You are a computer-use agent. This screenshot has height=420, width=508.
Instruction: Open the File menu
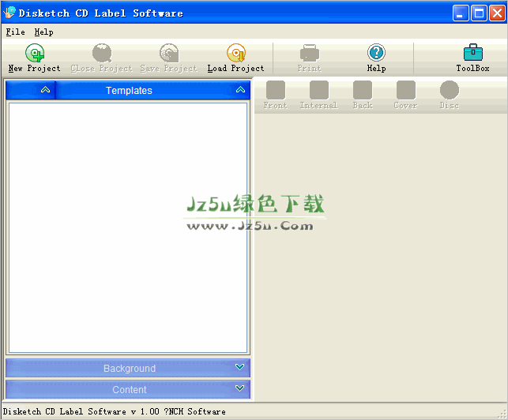pyautogui.click(x=15, y=32)
